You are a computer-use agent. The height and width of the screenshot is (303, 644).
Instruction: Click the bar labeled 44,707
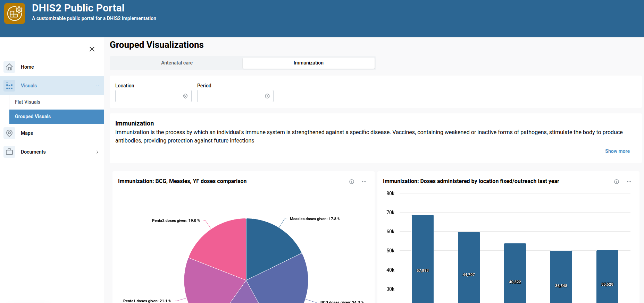[x=469, y=267]
